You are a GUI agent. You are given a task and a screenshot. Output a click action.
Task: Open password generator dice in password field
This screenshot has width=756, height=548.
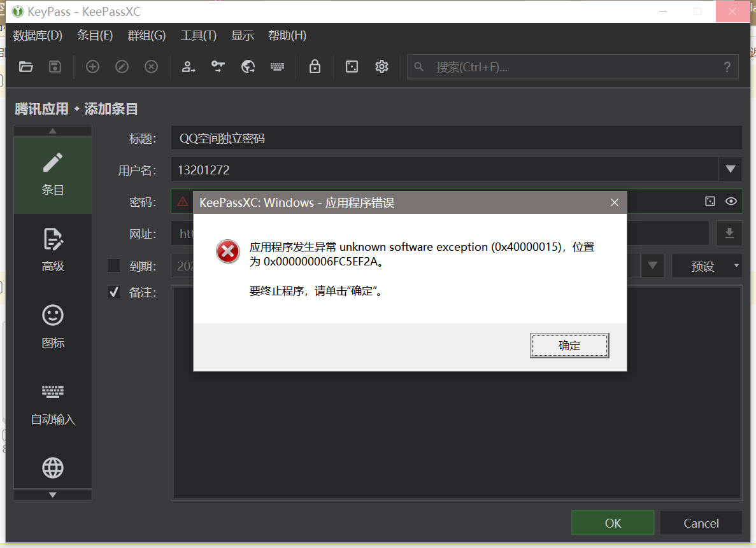710,201
